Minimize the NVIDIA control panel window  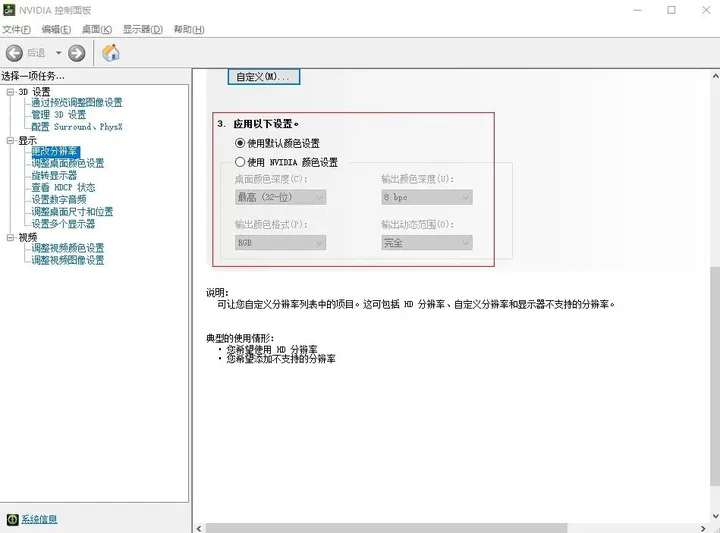637,10
